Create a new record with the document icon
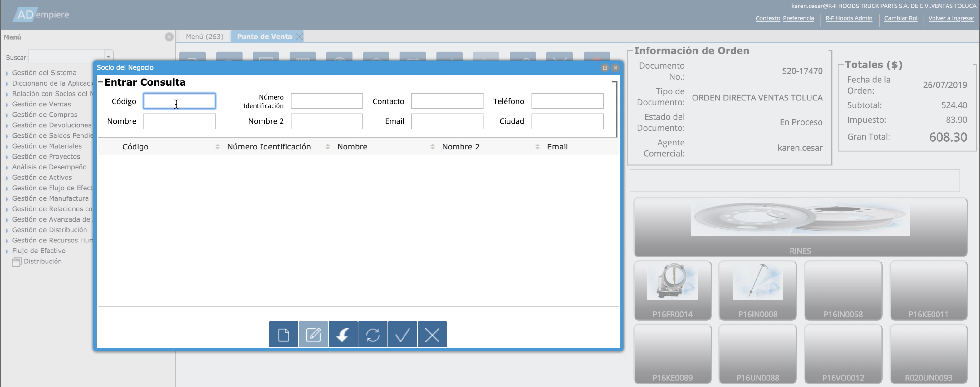The width and height of the screenshot is (980, 387). point(283,334)
